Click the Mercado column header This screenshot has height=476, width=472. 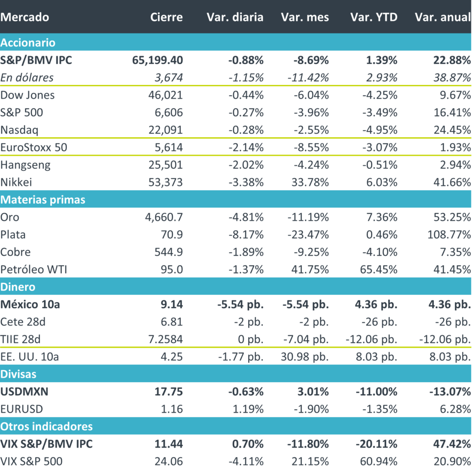pyautogui.click(x=25, y=17)
